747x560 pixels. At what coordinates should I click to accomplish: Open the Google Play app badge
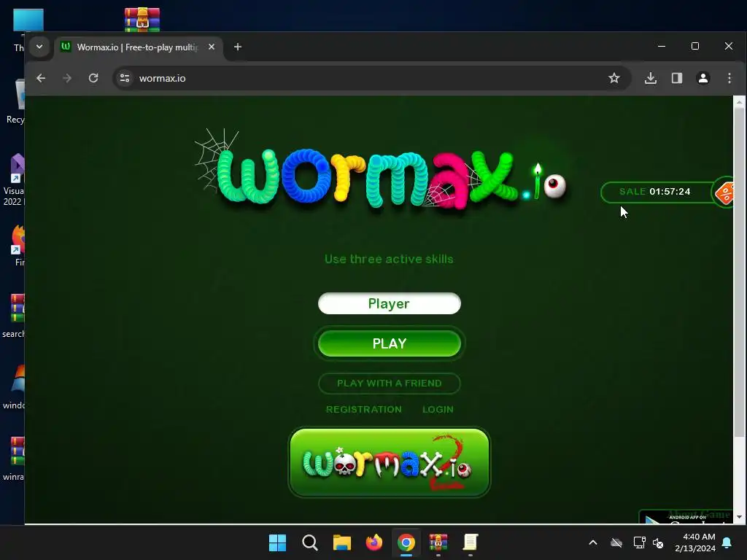coord(686,517)
